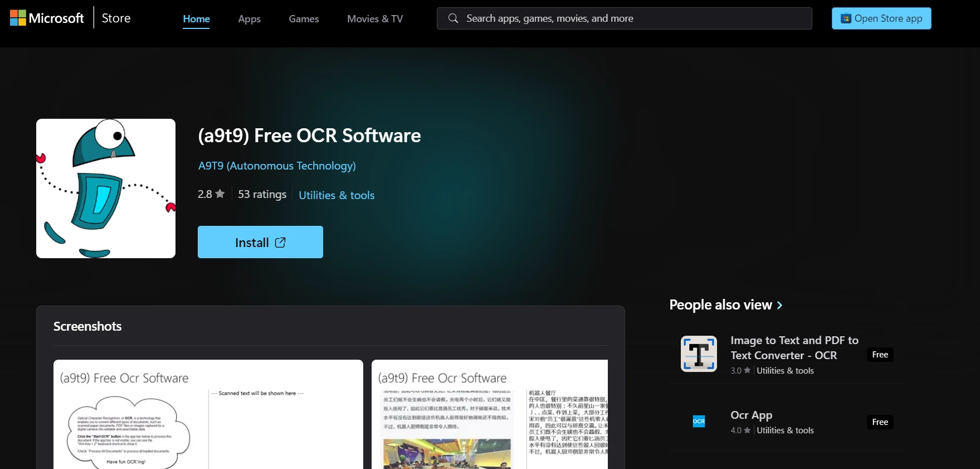980x469 pixels.
Task: Expand People also view chevron
Action: (780, 305)
